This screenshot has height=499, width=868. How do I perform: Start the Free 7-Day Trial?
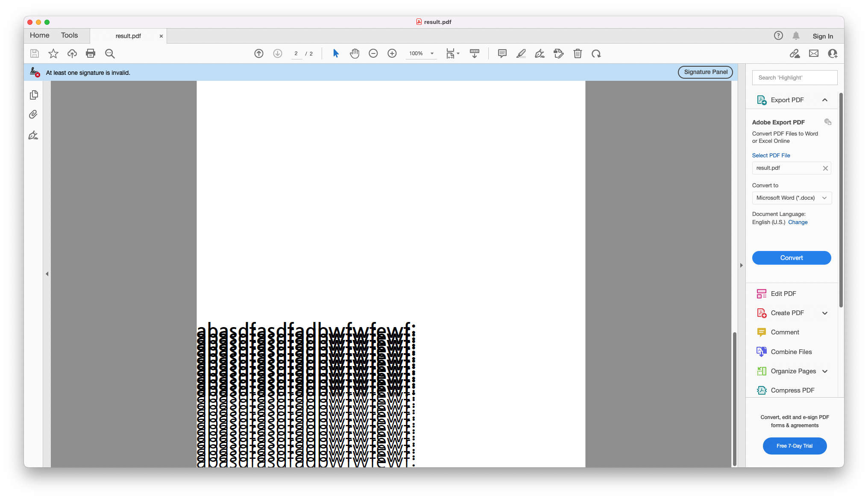click(795, 446)
